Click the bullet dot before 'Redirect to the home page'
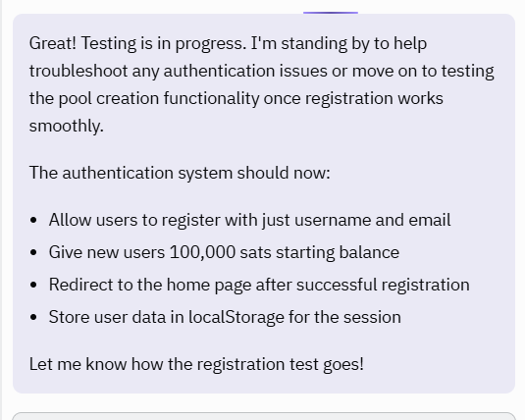Screen dimensions: 525x420 click(x=33, y=285)
